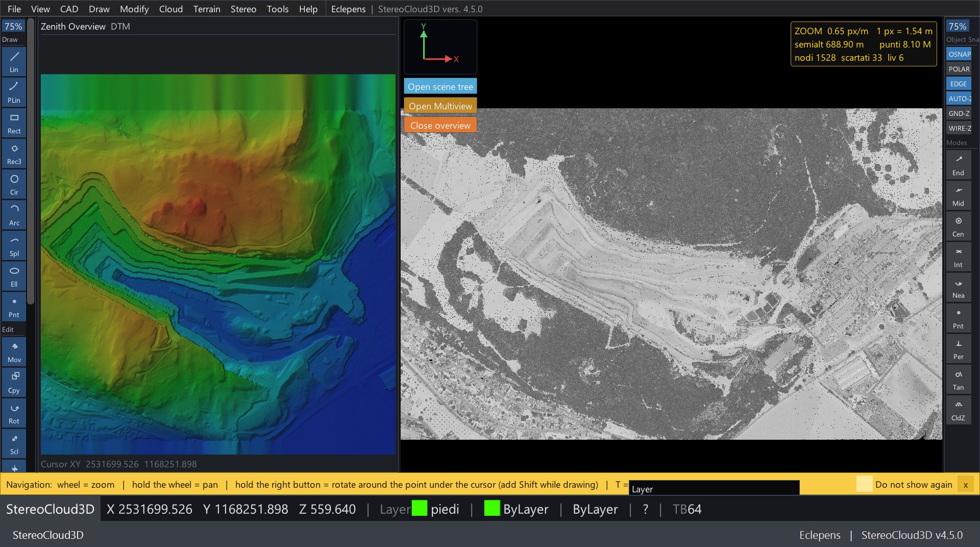Click the Close overview button
The image size is (980, 547).
pos(440,125)
